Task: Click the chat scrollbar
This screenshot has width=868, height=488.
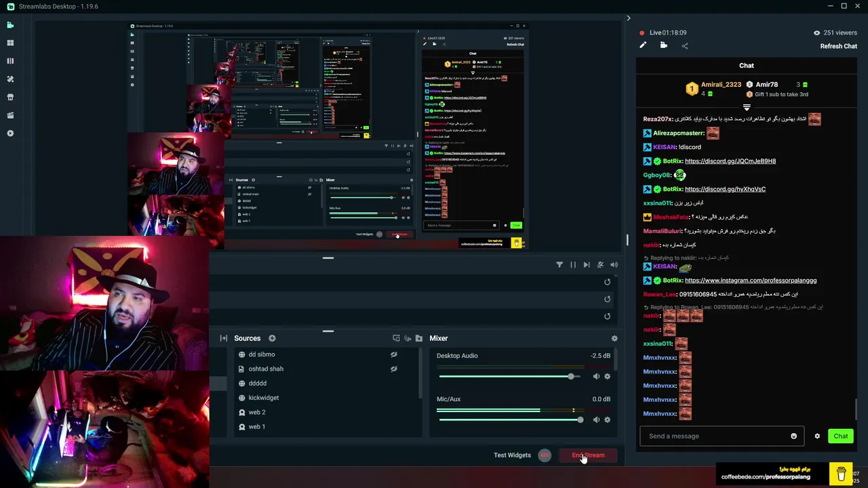Action: click(x=857, y=409)
